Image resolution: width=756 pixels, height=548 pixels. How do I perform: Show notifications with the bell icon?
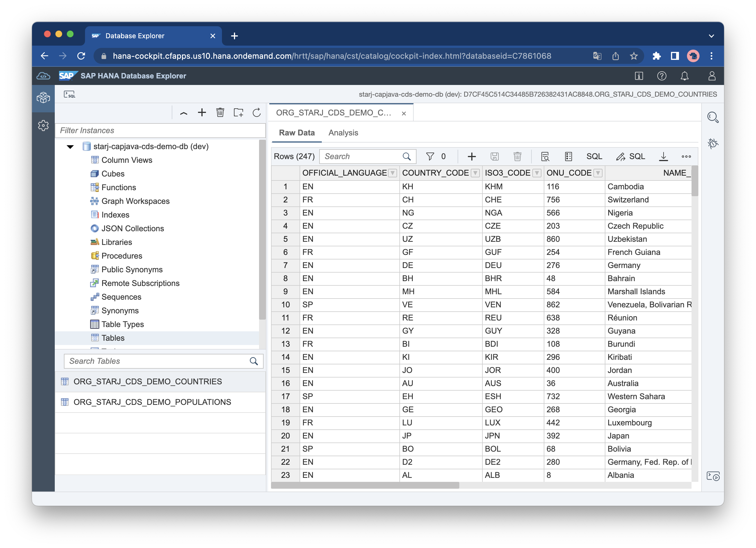click(x=684, y=76)
